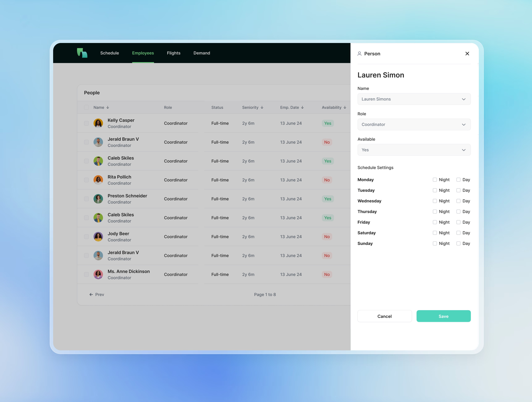Click the green app logo icon
This screenshot has height=402, width=532.
(82, 53)
